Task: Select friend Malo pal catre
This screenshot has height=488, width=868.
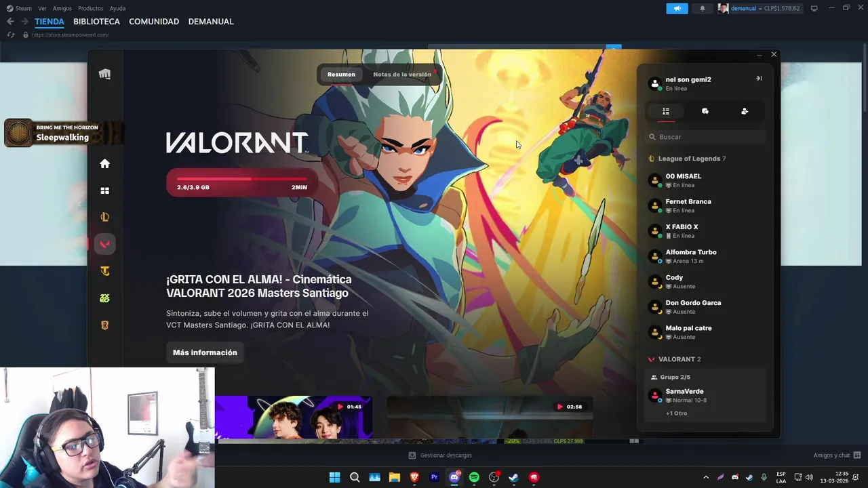Action: (705, 332)
